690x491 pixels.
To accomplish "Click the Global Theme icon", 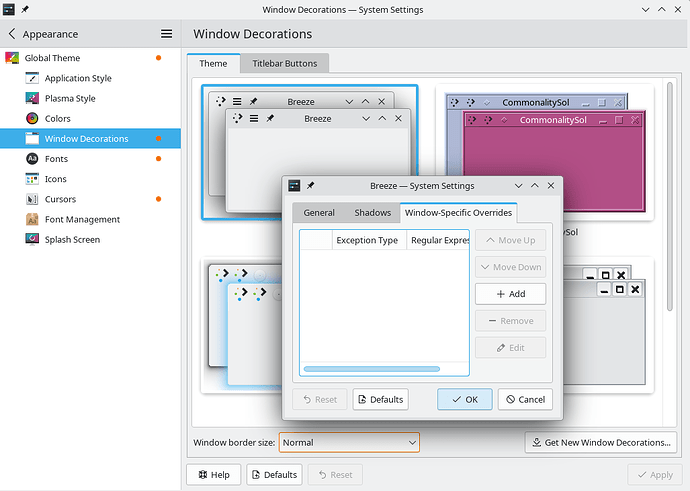I will (x=12, y=58).
